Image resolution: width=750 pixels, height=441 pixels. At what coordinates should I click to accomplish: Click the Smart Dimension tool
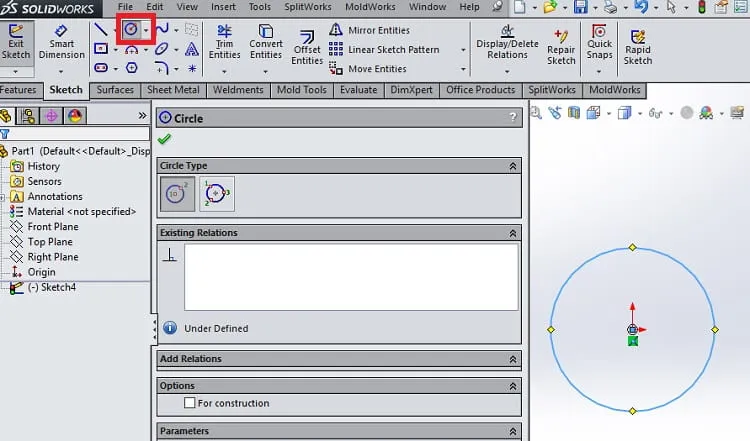tap(62, 43)
